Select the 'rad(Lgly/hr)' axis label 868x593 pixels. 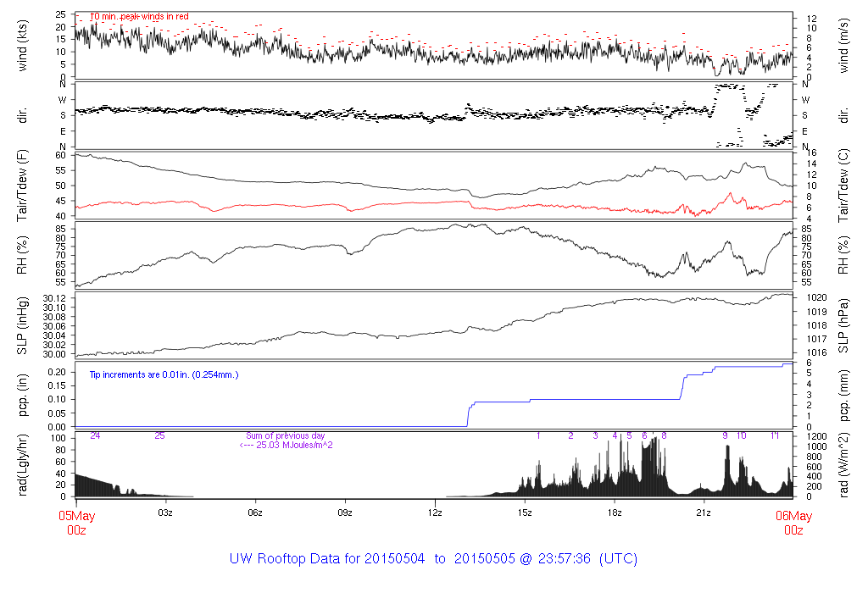coord(22,465)
